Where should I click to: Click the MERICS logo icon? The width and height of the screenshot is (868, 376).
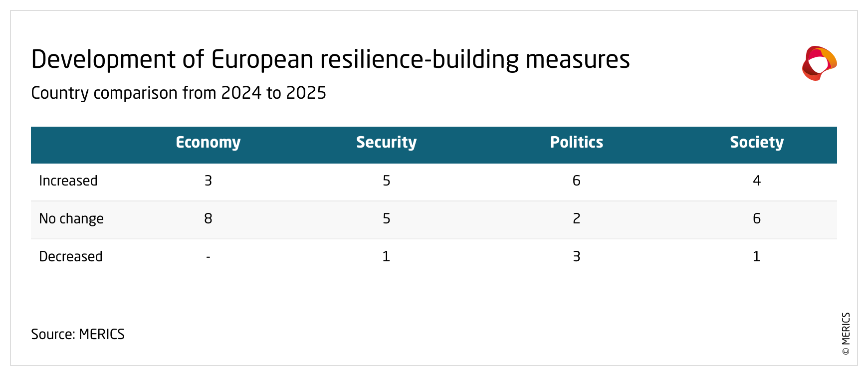[819, 63]
